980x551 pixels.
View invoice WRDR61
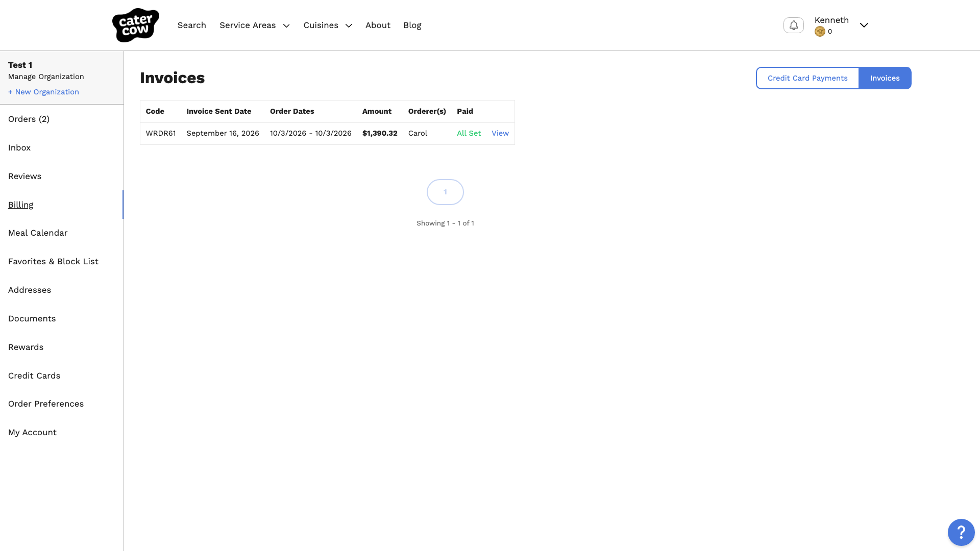(500, 133)
